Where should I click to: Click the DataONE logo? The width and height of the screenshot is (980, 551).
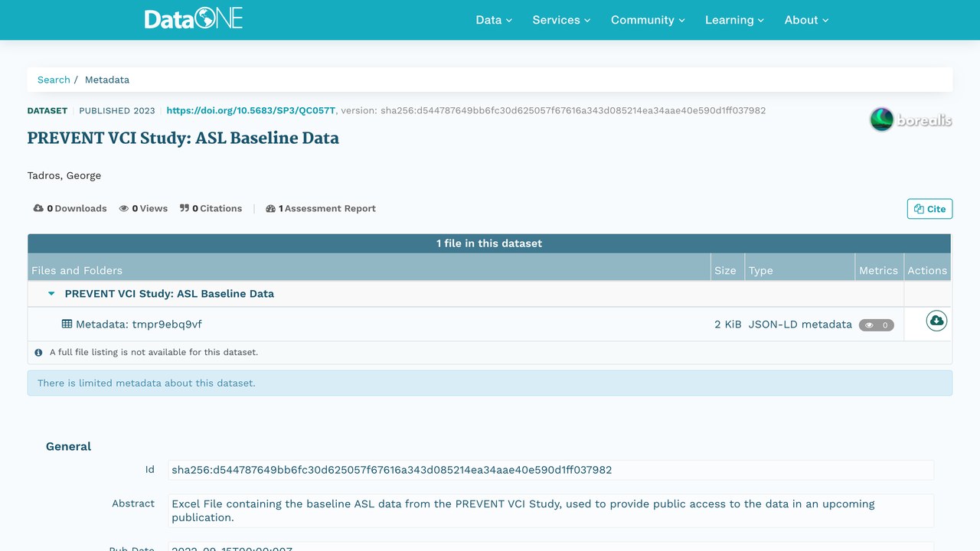(194, 18)
